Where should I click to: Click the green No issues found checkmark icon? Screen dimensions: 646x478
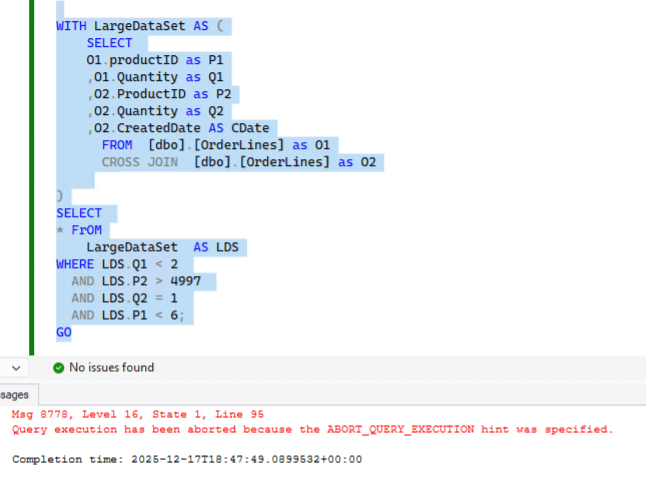point(59,368)
